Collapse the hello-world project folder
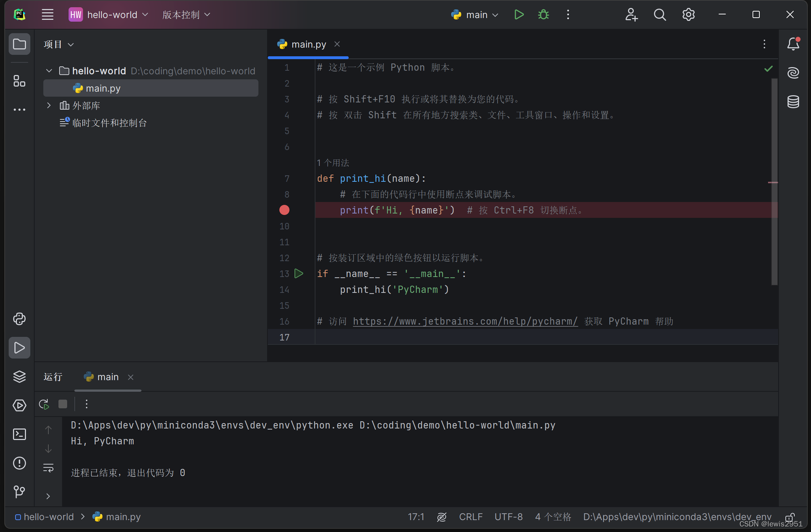The width and height of the screenshot is (811, 532). point(49,71)
